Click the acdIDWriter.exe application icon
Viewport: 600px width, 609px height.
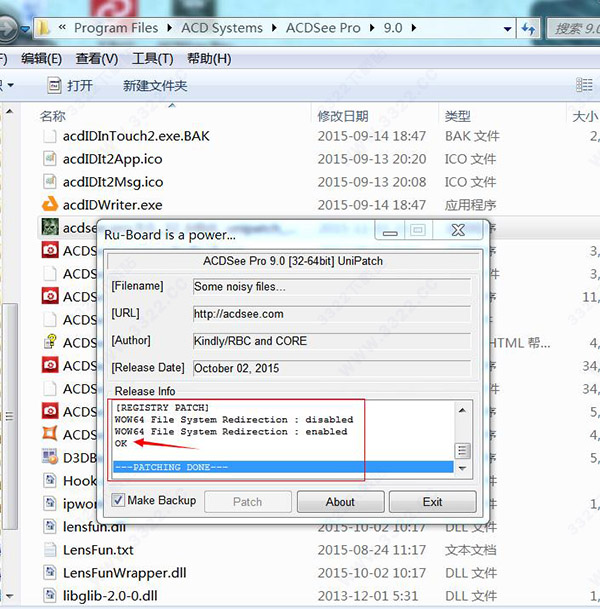coord(50,204)
